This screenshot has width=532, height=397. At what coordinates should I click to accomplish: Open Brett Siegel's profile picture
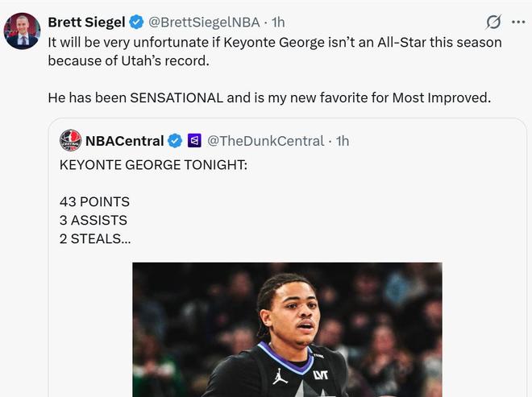[x=22, y=31]
